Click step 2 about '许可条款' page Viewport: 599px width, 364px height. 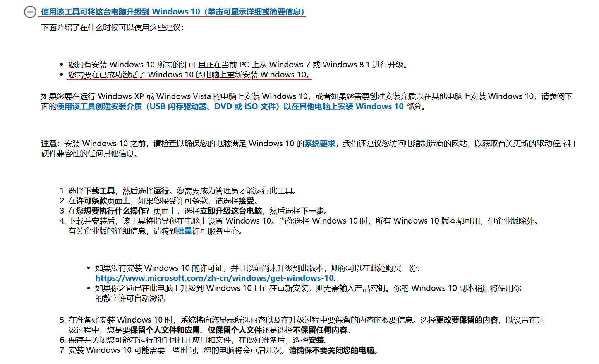(x=163, y=201)
